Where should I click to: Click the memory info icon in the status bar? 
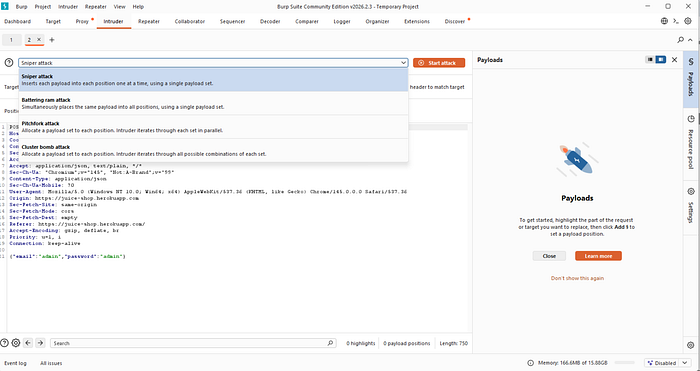(530, 363)
